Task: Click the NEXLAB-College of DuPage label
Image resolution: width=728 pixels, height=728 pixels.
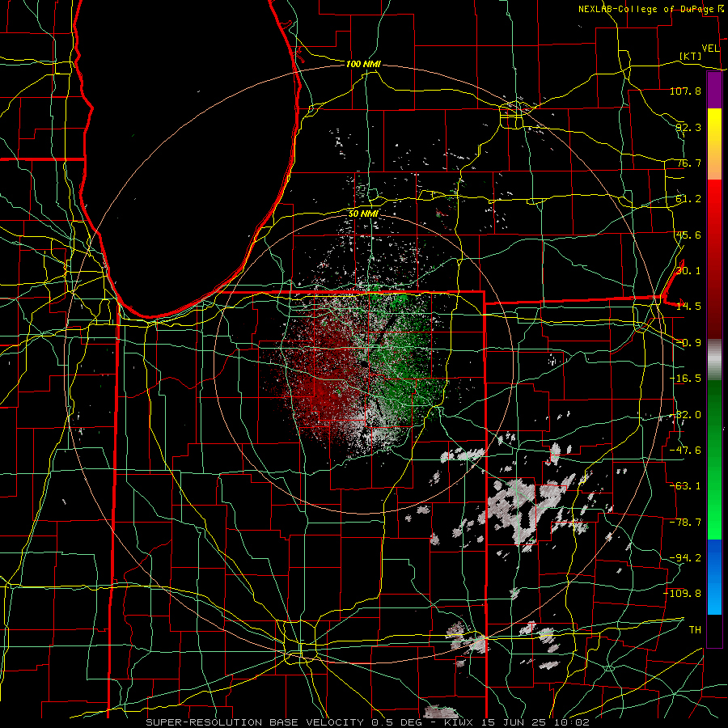Action: [650, 9]
